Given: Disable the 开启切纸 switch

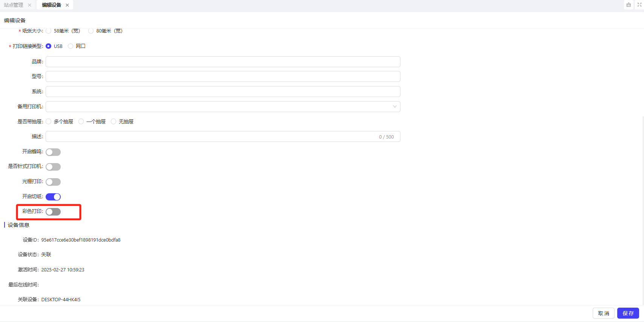Looking at the screenshot, I should pyautogui.click(x=53, y=197).
